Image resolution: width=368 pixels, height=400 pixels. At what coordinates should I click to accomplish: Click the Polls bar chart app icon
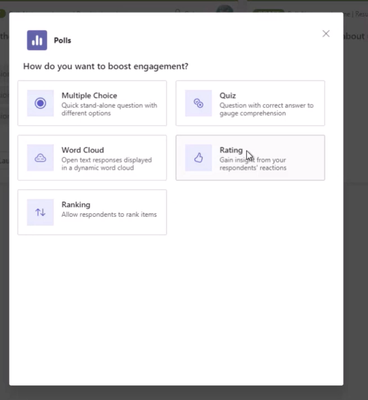tap(37, 40)
